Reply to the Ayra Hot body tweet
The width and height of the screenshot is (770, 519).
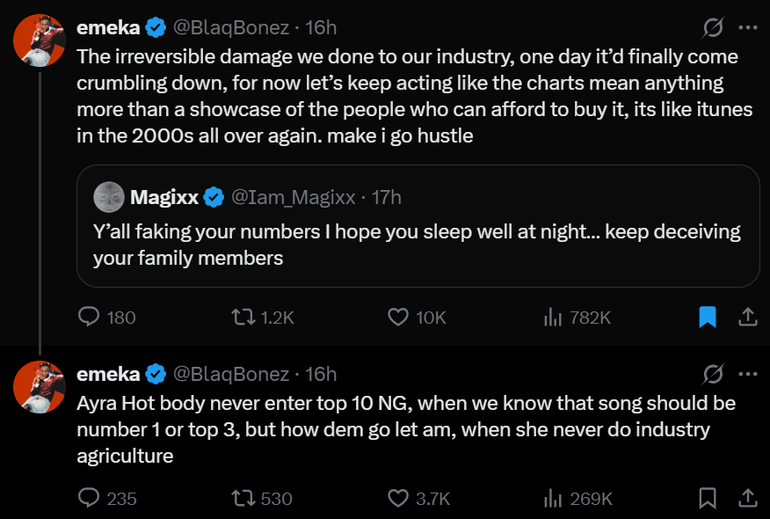click(90, 497)
